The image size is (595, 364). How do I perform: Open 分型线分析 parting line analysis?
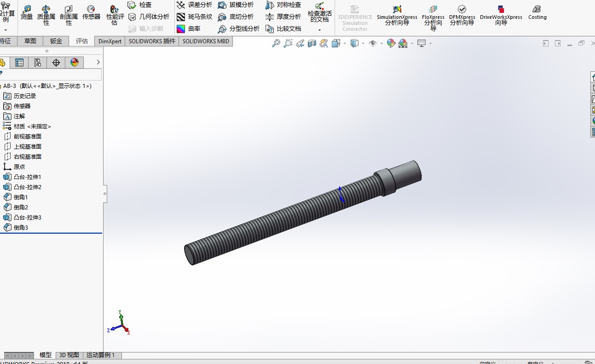pyautogui.click(x=239, y=29)
